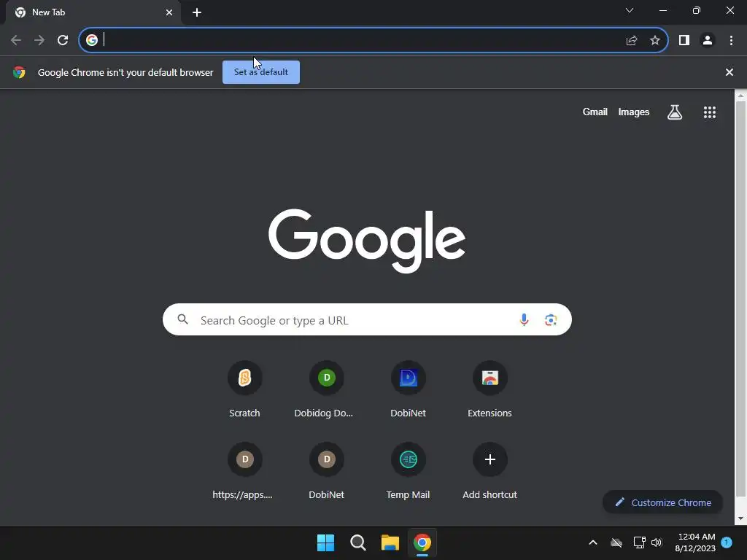Screen dimensions: 747x560
Task: Open Images link
Action: (x=634, y=112)
